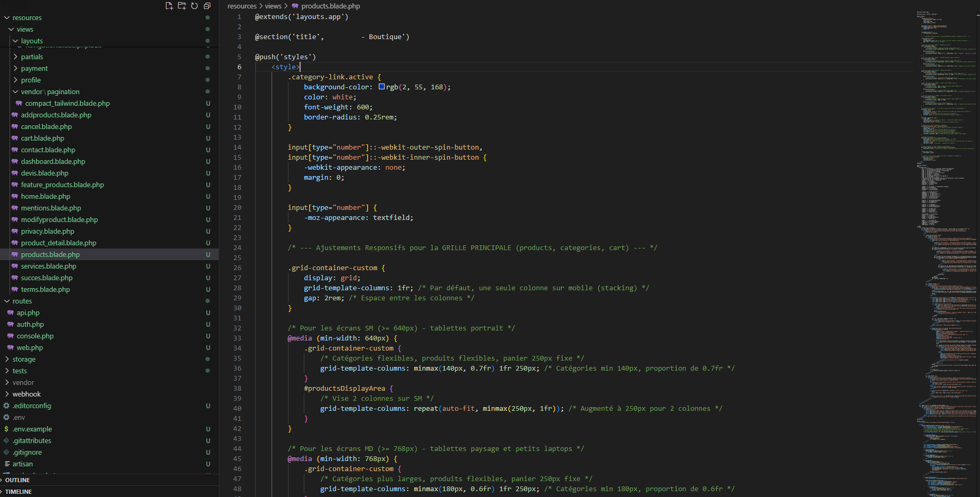Image resolution: width=980 pixels, height=497 pixels.
Task: Open feature_products.blade.php file
Action: tap(109, 185)
